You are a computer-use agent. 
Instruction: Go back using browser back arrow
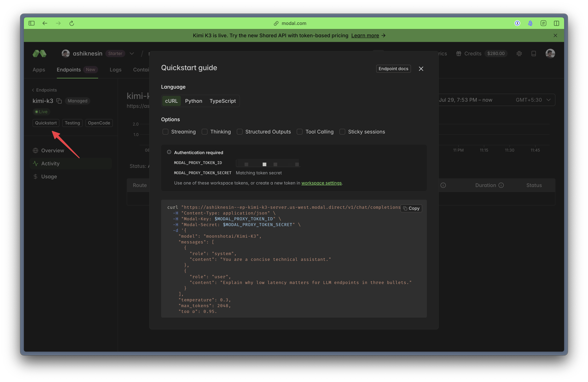coord(45,23)
